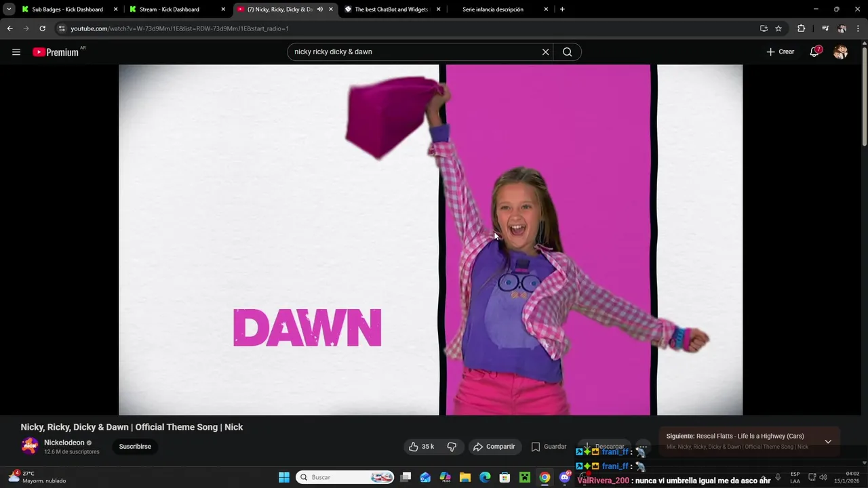Launch Microsoft Edge from taskbar
The height and width of the screenshot is (488, 868).
[x=485, y=477]
